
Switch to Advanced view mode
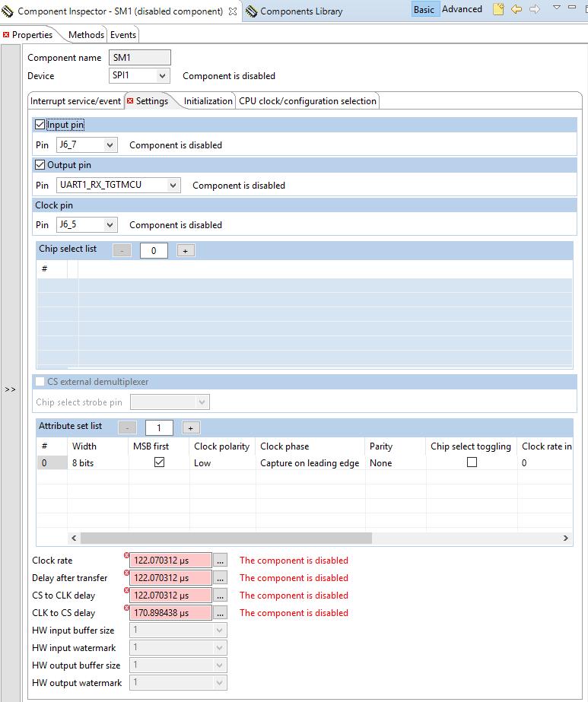[462, 9]
